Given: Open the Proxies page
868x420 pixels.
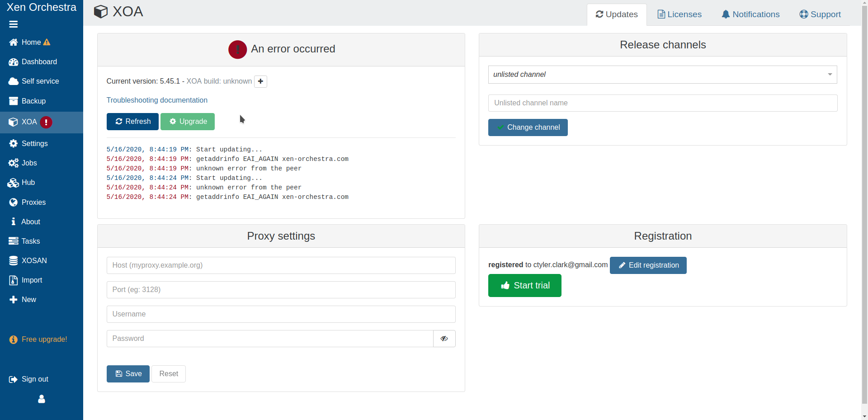Looking at the screenshot, I should 33,203.
